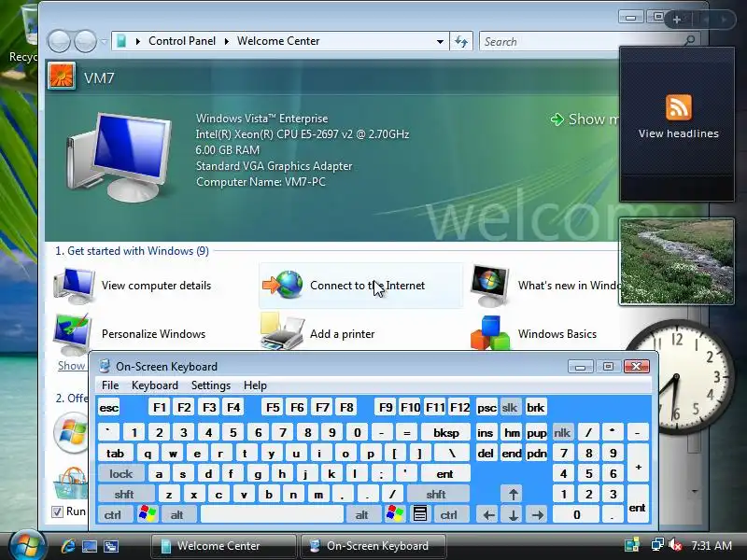
Task: Click the Add a printer icon
Action: coord(283,332)
